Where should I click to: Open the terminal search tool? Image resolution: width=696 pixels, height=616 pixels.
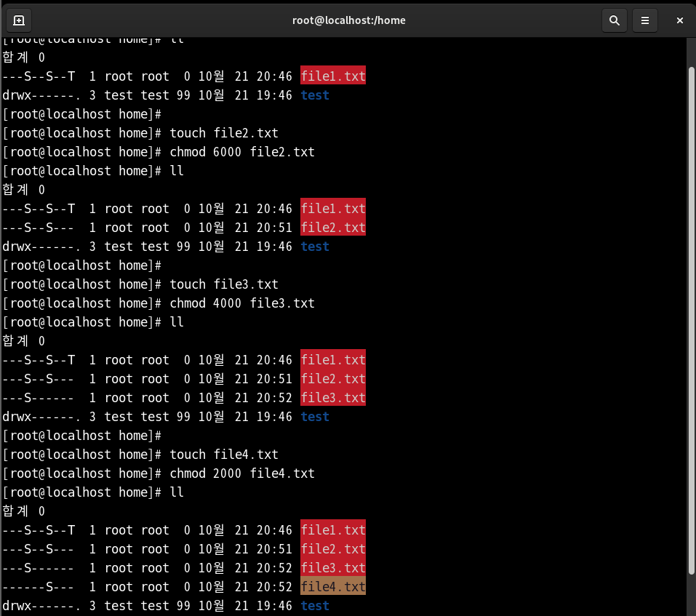pyautogui.click(x=615, y=20)
